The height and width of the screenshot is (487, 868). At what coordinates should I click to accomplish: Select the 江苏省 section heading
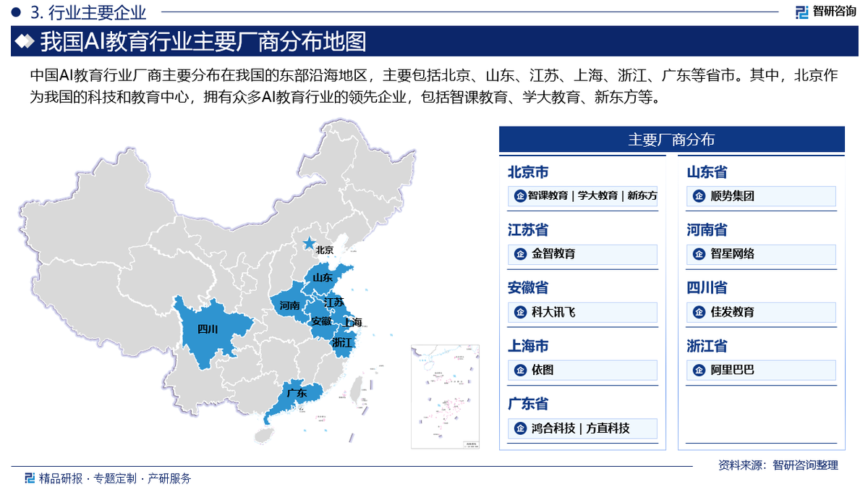[528, 230]
